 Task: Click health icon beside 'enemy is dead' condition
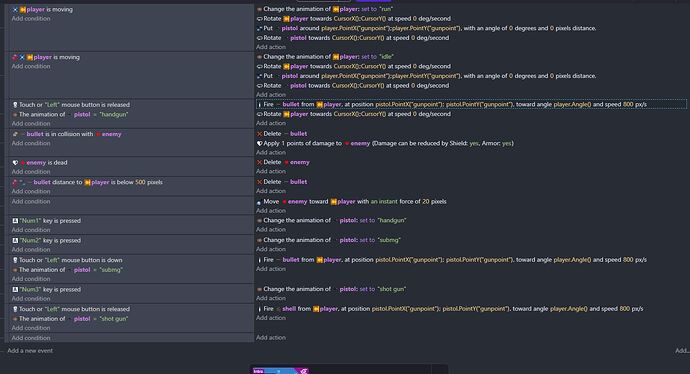[x=15, y=163]
